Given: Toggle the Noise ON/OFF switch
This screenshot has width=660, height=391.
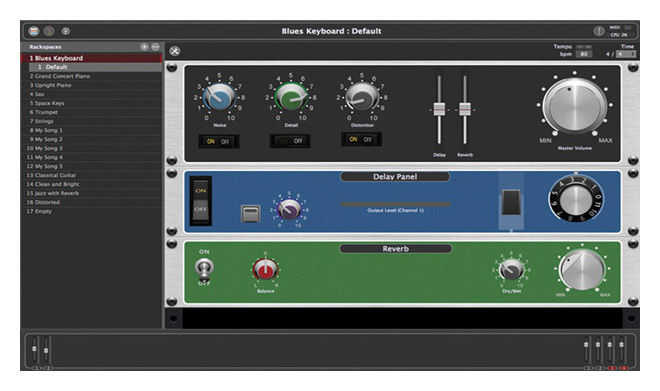Looking at the screenshot, I should [218, 141].
